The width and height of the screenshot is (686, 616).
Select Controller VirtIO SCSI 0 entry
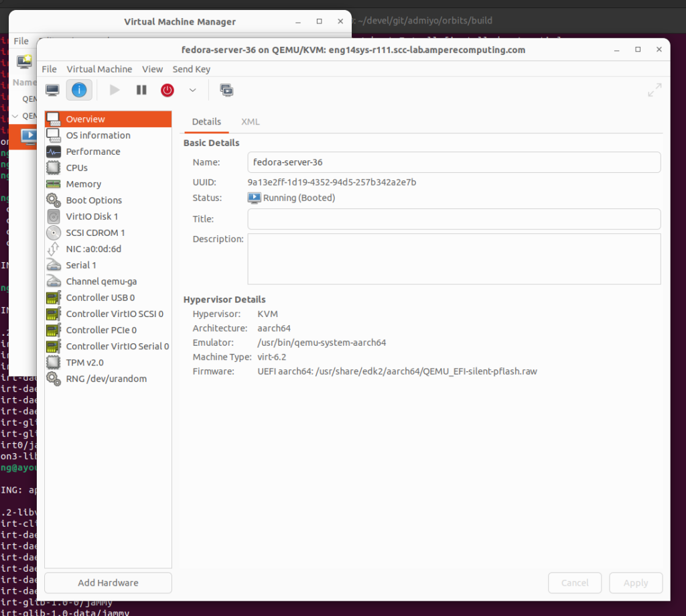[x=108, y=314]
